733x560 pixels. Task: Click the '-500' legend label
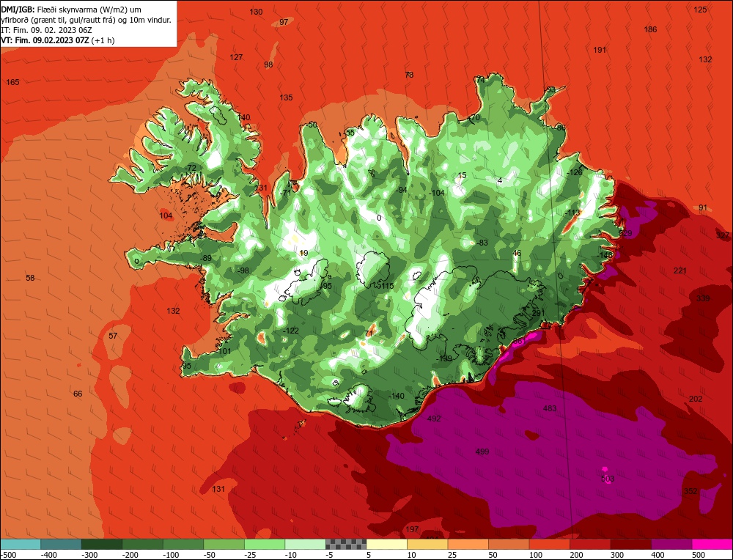click(8, 555)
